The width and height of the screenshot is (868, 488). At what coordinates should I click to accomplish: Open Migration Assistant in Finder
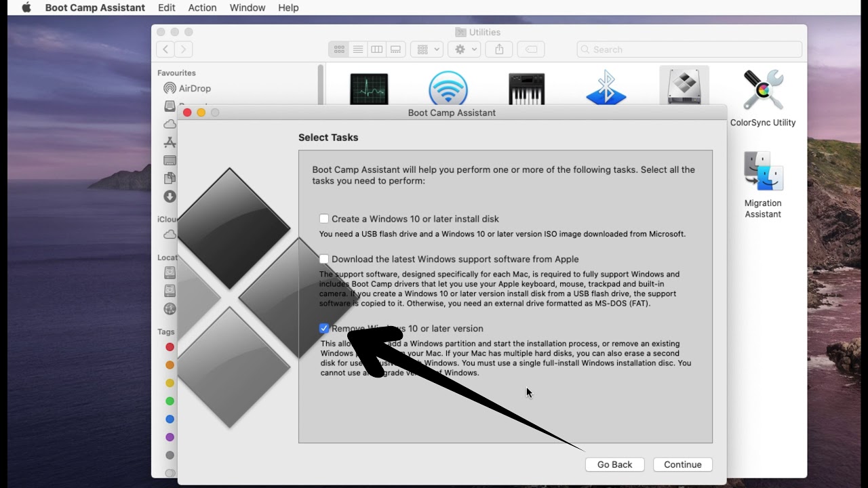763,184
